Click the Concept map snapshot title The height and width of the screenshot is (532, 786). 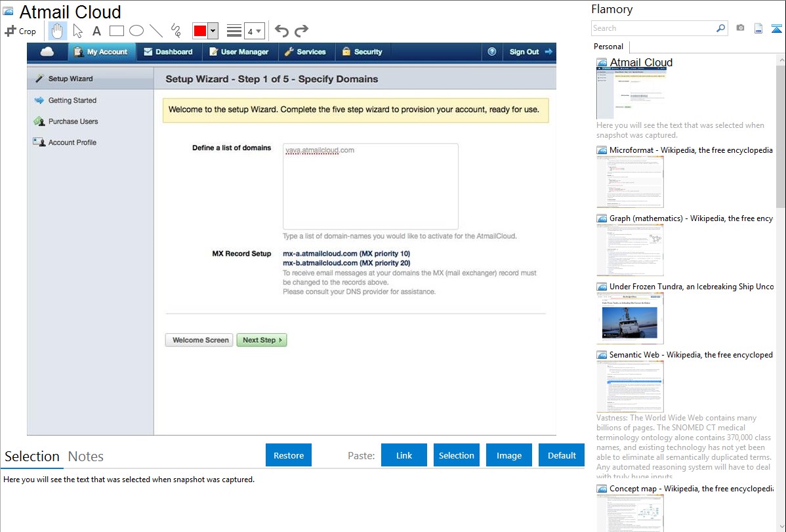tap(692, 488)
